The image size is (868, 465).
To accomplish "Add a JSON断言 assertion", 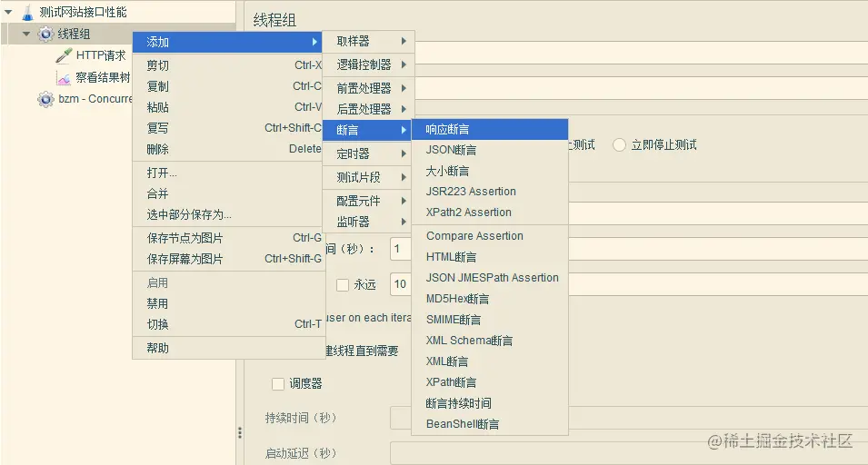I will coord(490,151).
